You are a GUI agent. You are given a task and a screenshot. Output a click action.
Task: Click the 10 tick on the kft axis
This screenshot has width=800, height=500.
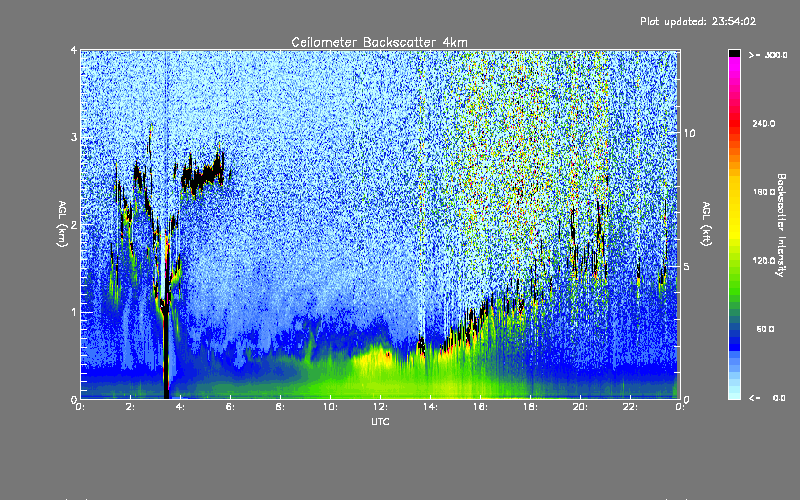[x=689, y=133]
